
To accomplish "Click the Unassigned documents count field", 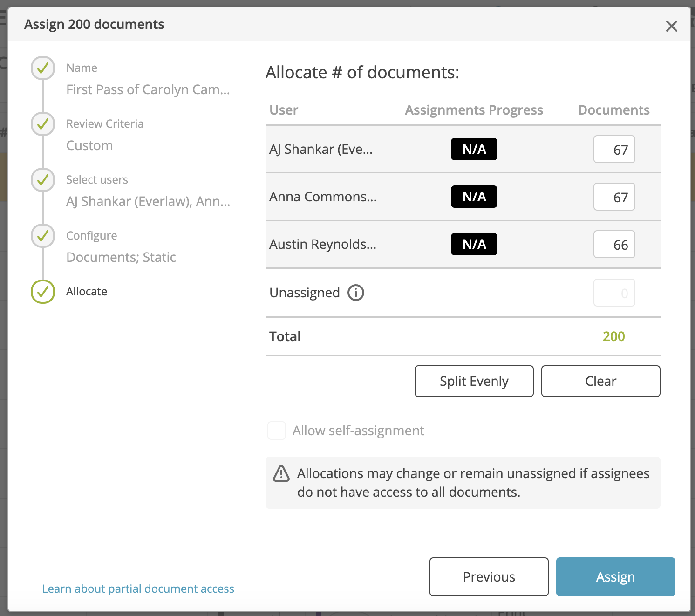I will point(614,293).
